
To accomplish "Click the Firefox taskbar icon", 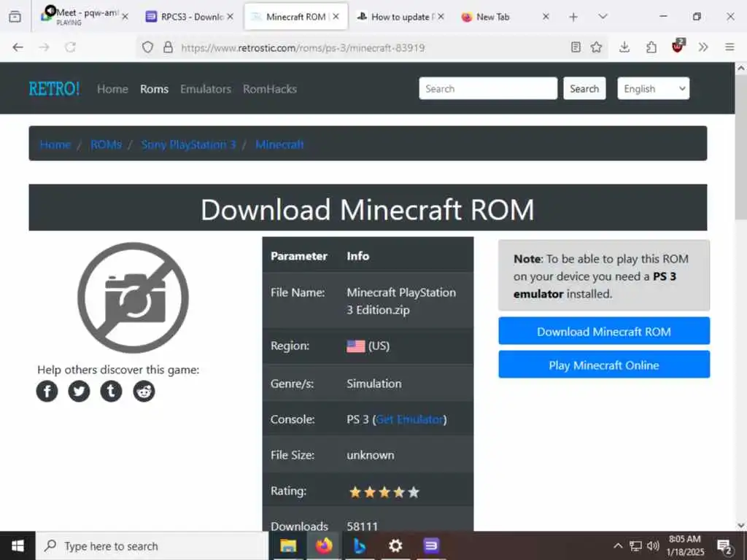I will click(323, 545).
